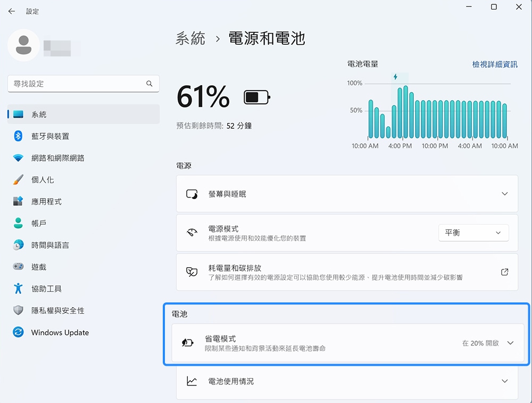Click the 4:00 PM chart axis label

pyautogui.click(x=400, y=146)
